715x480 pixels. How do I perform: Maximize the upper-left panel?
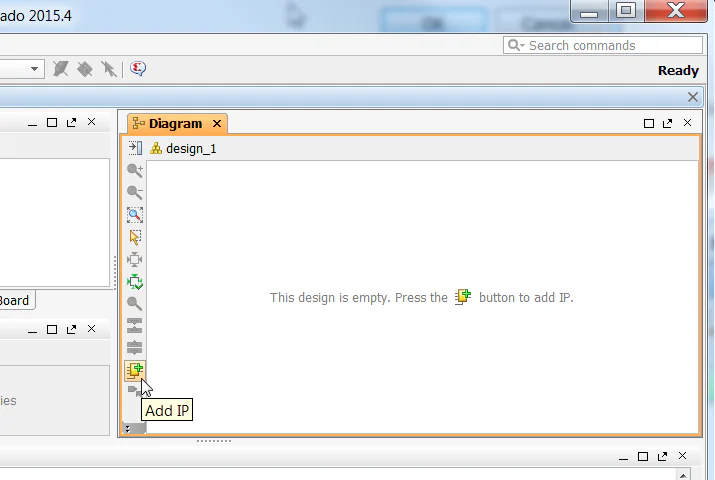52,123
